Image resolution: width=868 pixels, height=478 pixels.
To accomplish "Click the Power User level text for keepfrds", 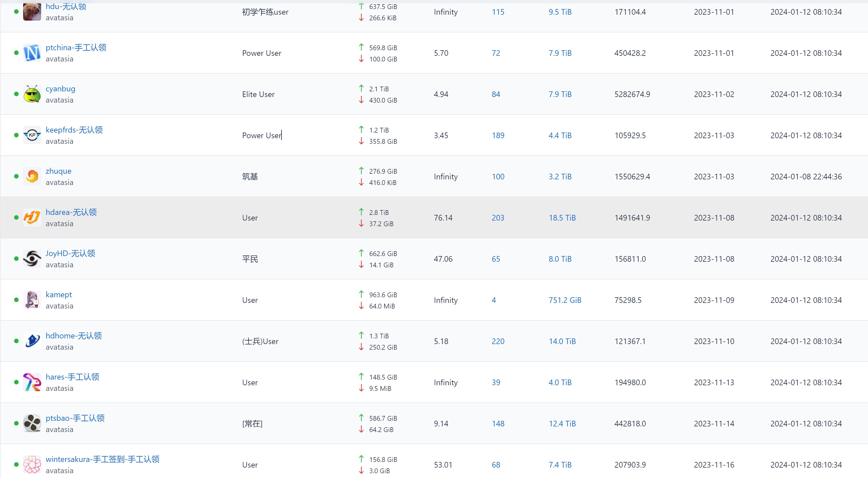I will pyautogui.click(x=262, y=135).
